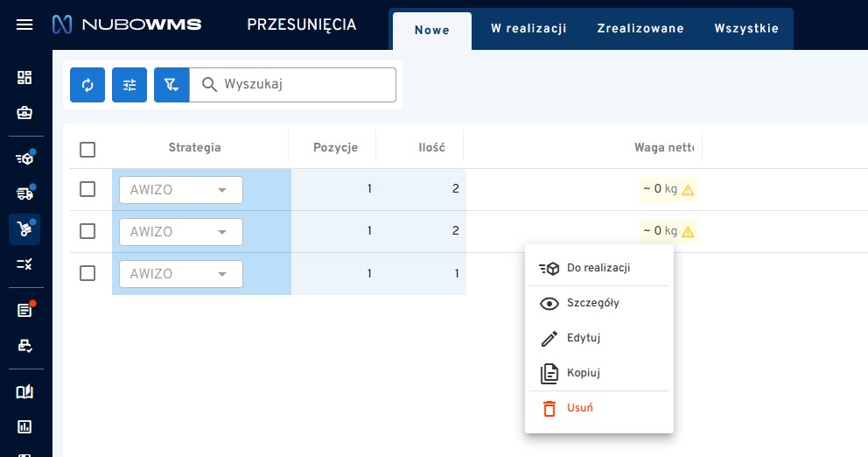
Task: Expand the first row AWIZO strategy dropdown
Action: 181,190
